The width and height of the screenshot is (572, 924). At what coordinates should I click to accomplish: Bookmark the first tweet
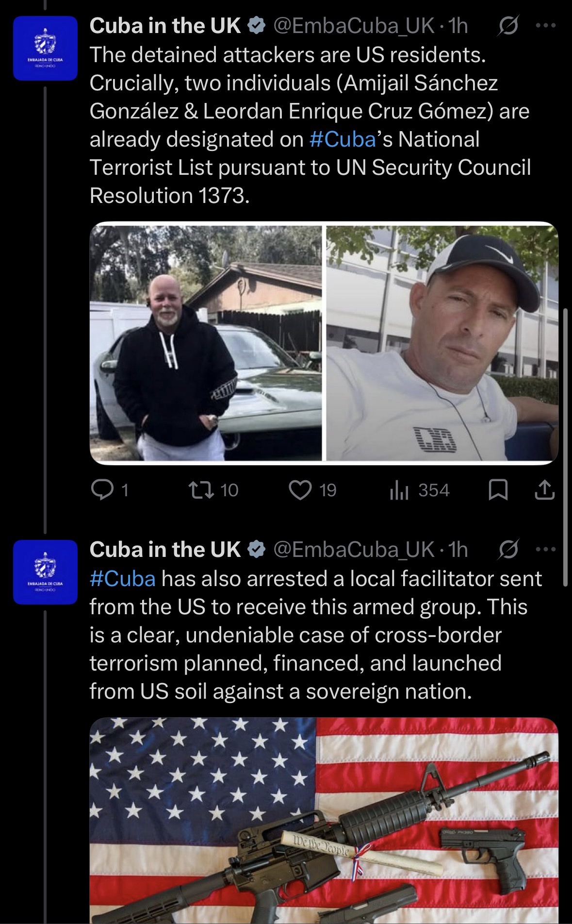click(x=498, y=490)
